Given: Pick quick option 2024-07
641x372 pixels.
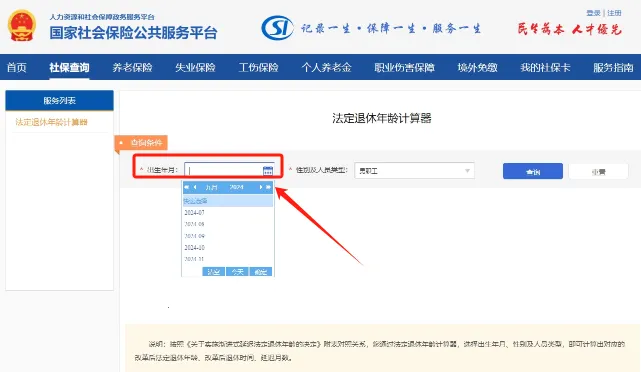Looking at the screenshot, I should [x=195, y=213].
